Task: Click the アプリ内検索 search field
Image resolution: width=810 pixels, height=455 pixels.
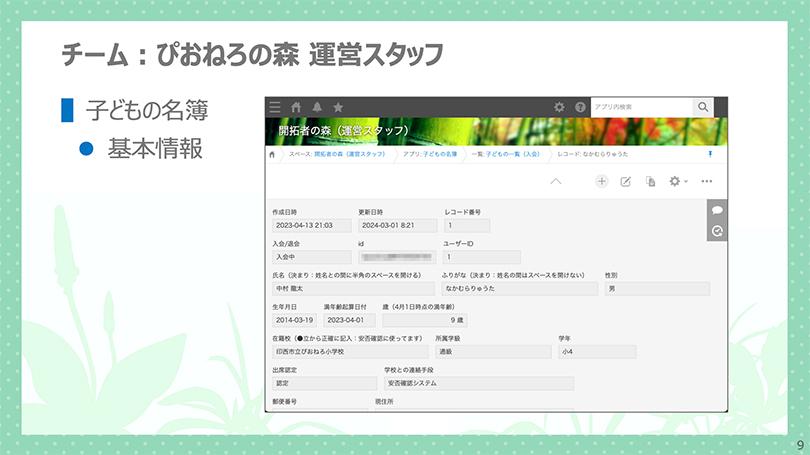Action: pyautogui.click(x=640, y=107)
